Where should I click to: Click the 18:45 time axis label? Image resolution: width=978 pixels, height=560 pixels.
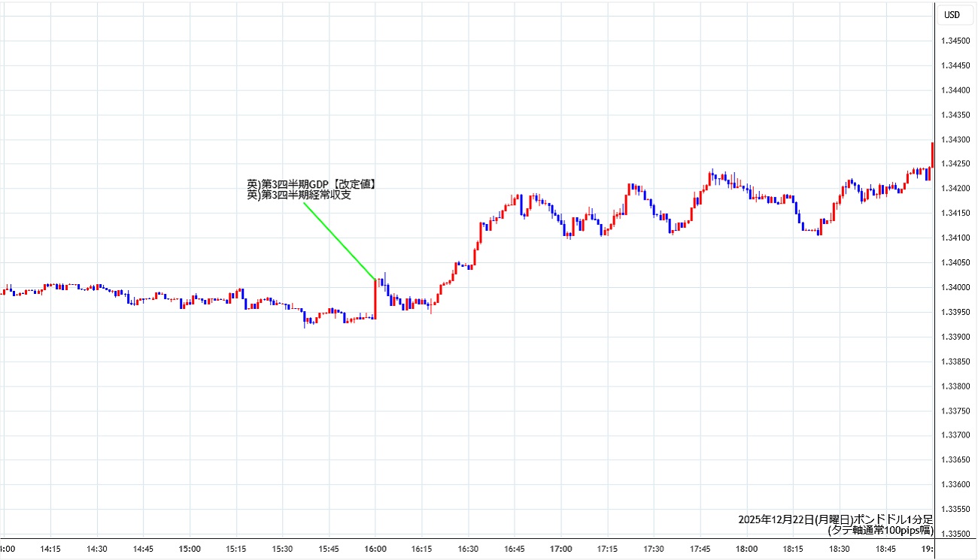[x=885, y=549]
